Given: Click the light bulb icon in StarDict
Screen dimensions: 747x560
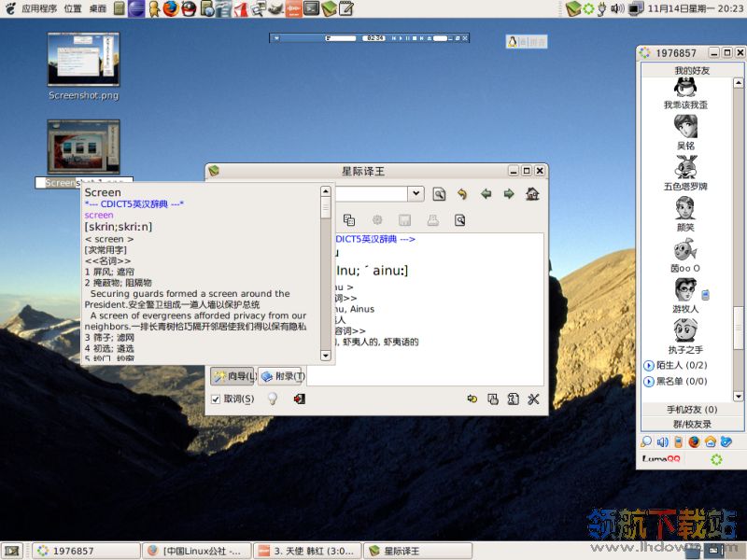Looking at the screenshot, I should pos(273,399).
